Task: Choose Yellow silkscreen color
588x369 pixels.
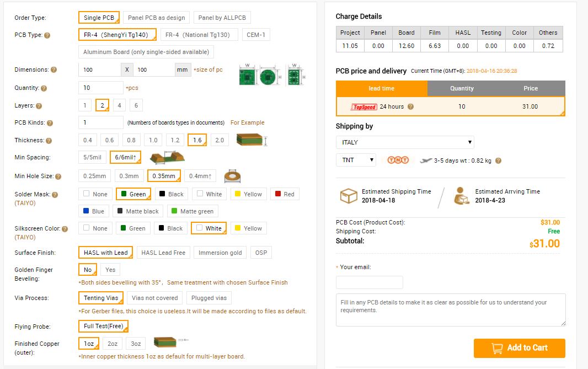Action: tap(248, 228)
